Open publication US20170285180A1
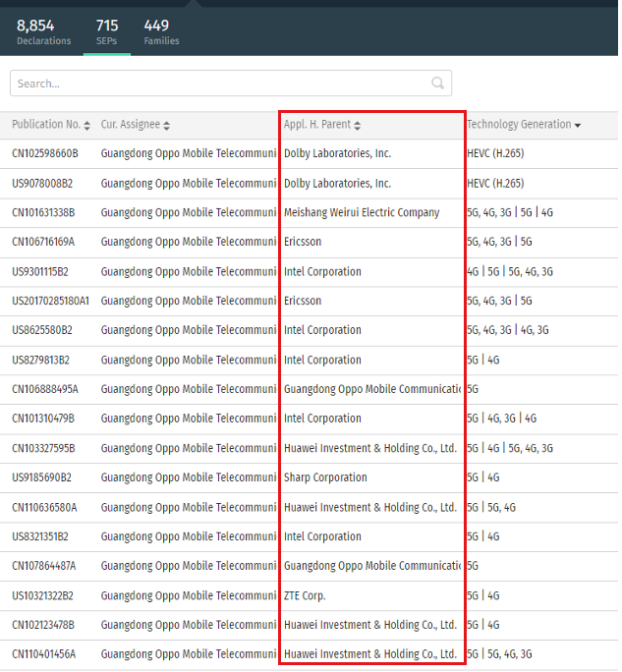Image resolution: width=622 pixels, height=672 pixels. [50, 301]
